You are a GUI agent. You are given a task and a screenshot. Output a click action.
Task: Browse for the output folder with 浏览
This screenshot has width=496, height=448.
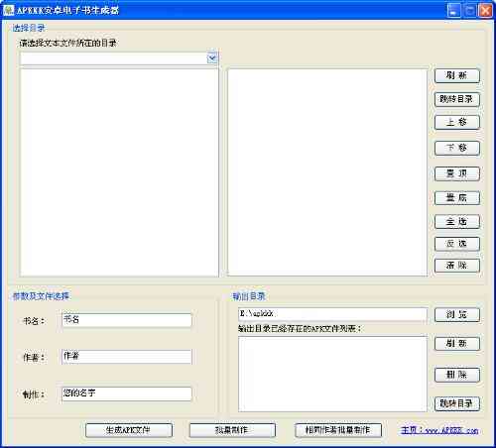click(x=457, y=315)
